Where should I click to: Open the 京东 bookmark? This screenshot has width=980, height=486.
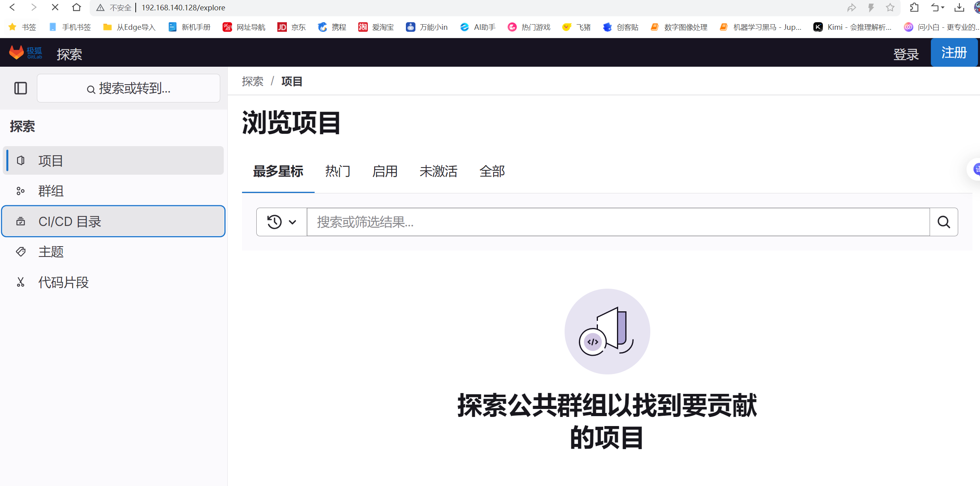click(x=292, y=27)
